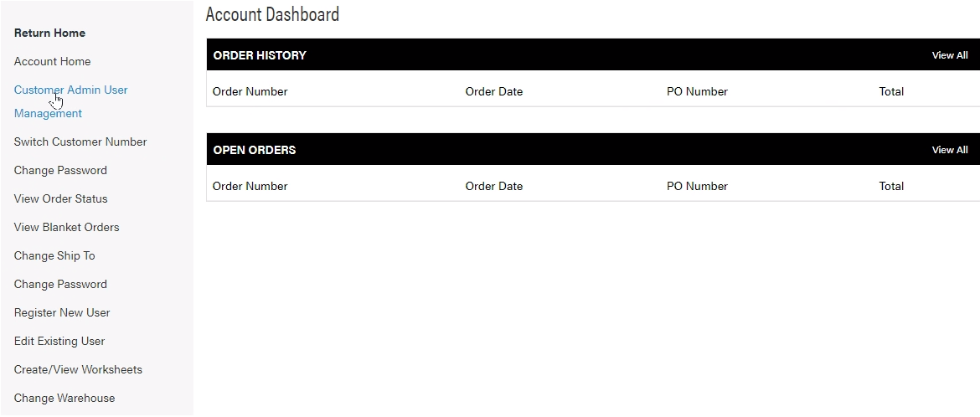Click Change Password below Change Ship To
The image size is (980, 417).
60,284
